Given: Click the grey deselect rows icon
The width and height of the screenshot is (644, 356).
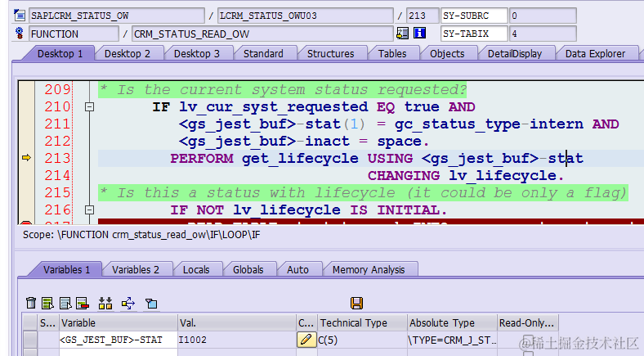Looking at the screenshot, I should (x=65, y=304).
